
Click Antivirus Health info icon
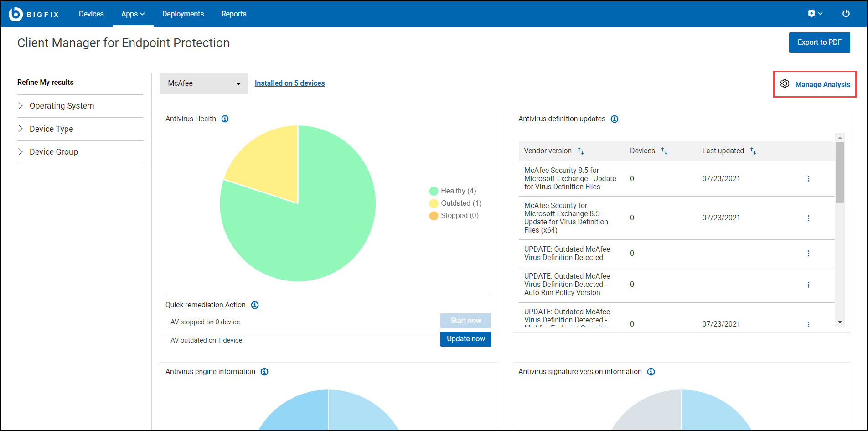tap(225, 119)
